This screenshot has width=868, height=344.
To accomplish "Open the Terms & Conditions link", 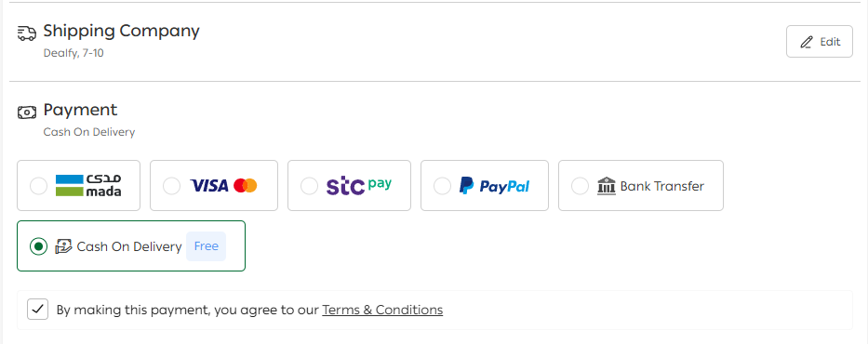I will pyautogui.click(x=382, y=310).
